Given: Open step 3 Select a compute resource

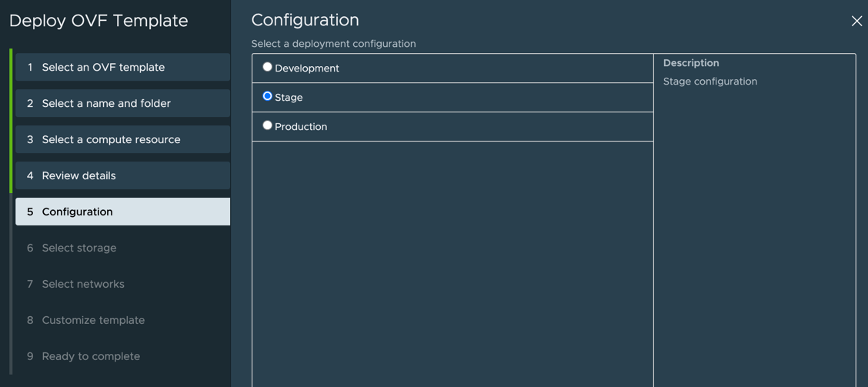Looking at the screenshot, I should click(x=122, y=139).
